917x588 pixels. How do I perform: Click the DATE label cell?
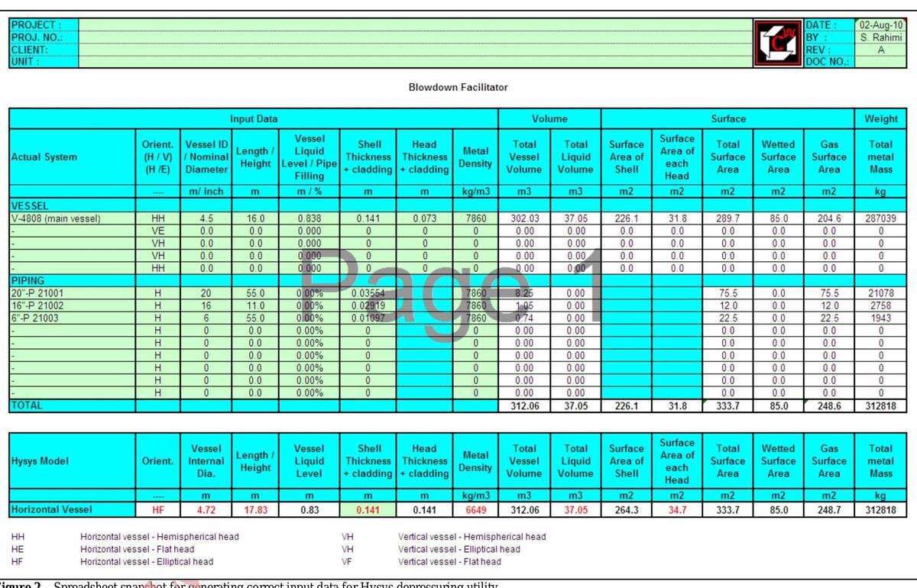click(x=829, y=25)
